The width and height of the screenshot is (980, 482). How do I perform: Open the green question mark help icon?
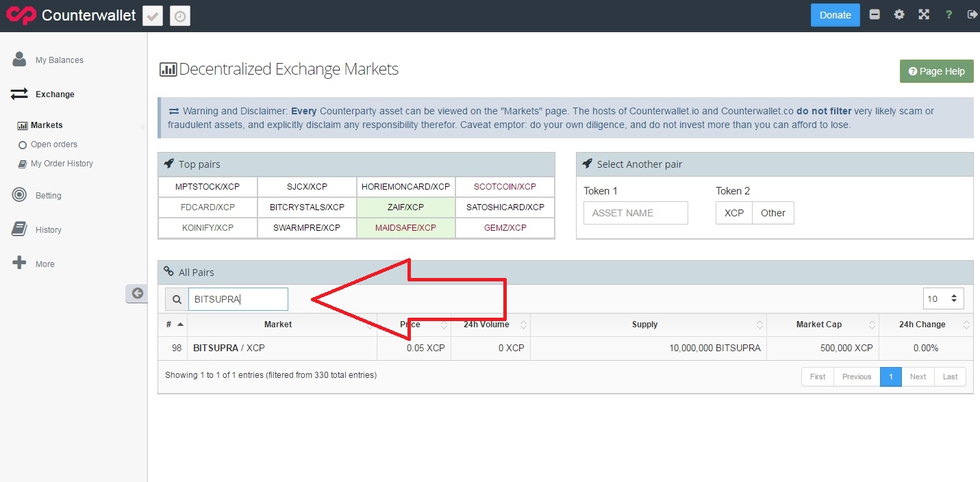point(948,14)
